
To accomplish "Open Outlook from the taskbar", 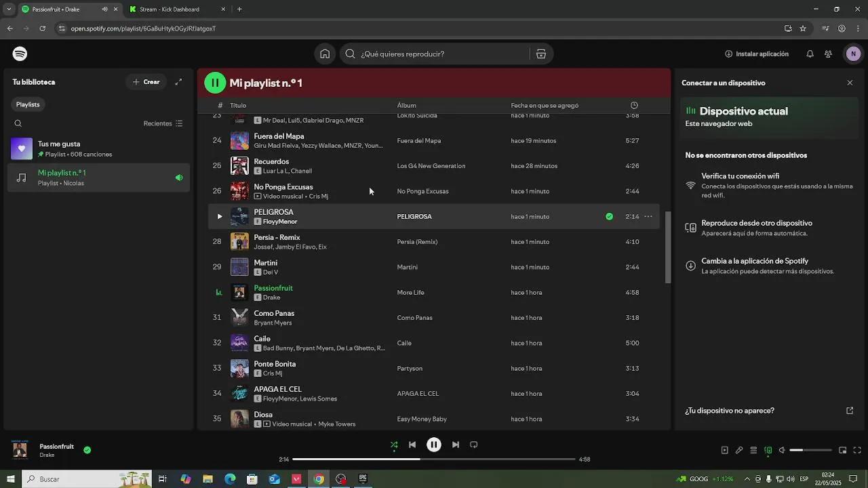I will [274, 479].
